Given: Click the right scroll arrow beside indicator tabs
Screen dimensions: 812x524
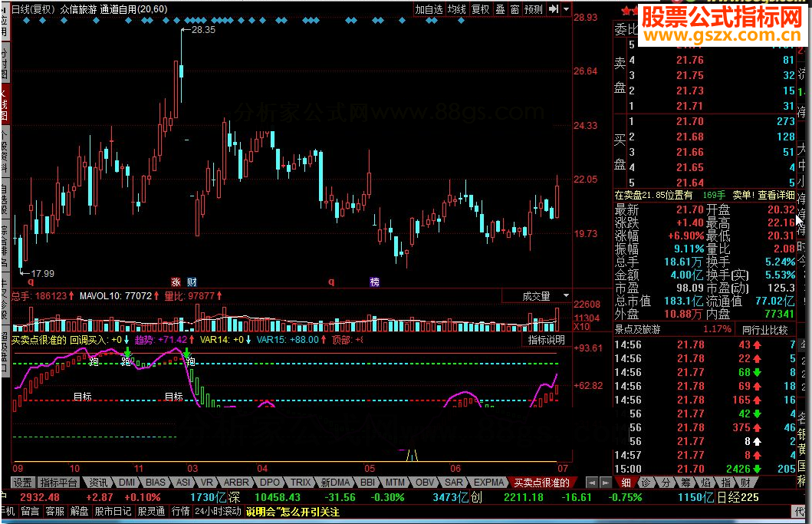Looking at the screenshot, I should coord(605,483).
